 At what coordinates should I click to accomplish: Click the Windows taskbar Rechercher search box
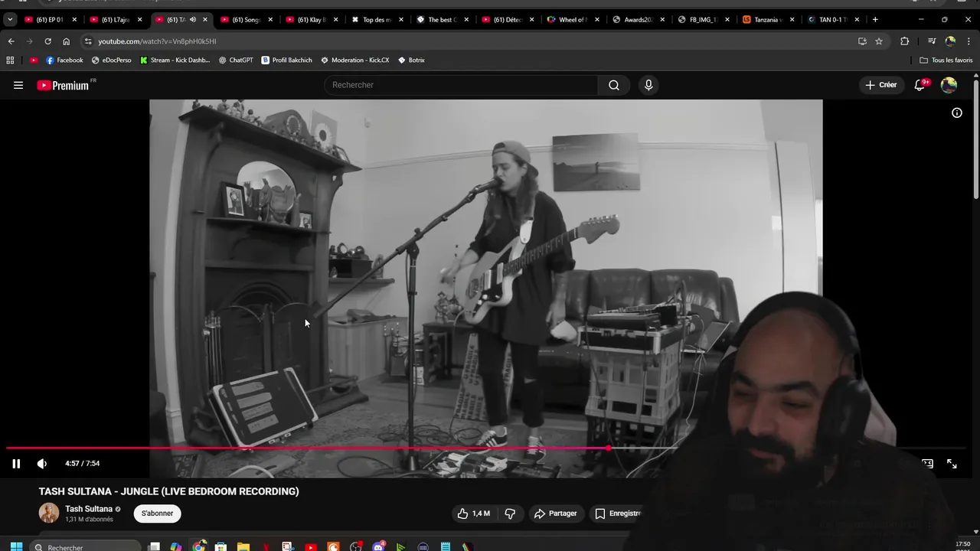(86, 547)
